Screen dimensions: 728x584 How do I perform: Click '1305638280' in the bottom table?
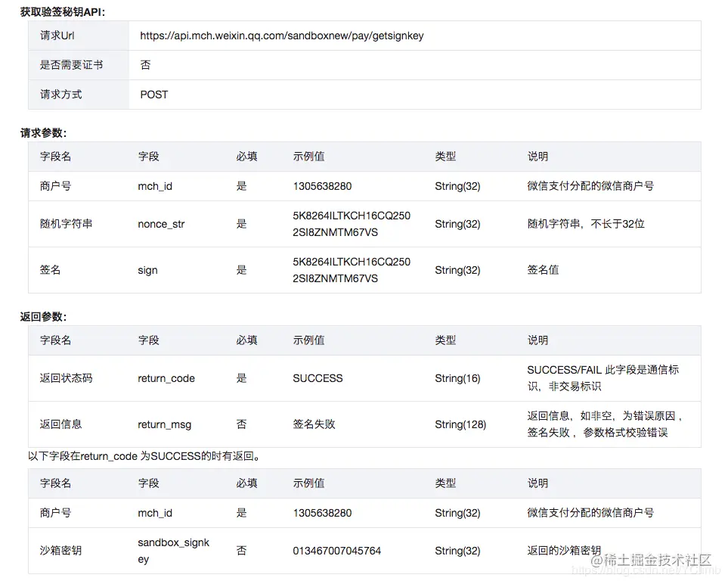coord(322,513)
